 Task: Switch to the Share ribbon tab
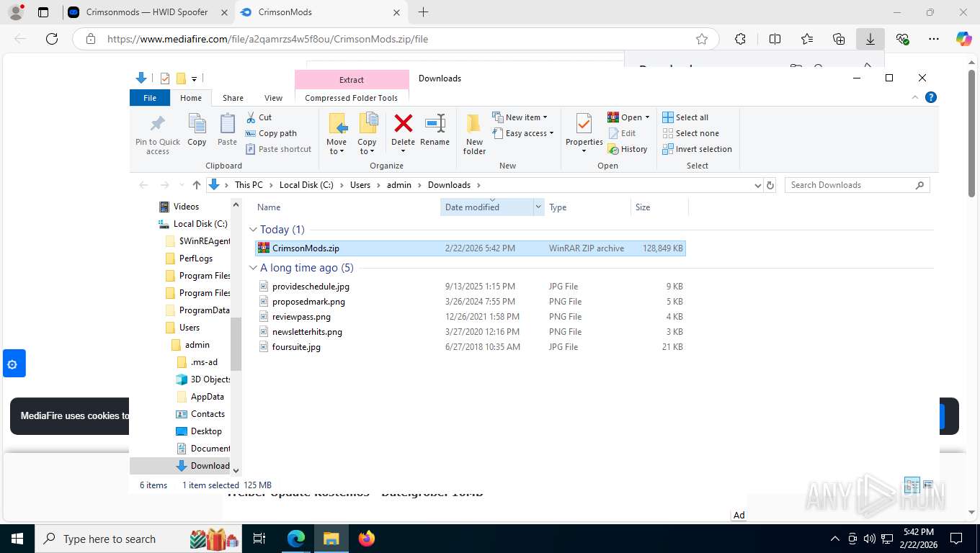(x=233, y=98)
